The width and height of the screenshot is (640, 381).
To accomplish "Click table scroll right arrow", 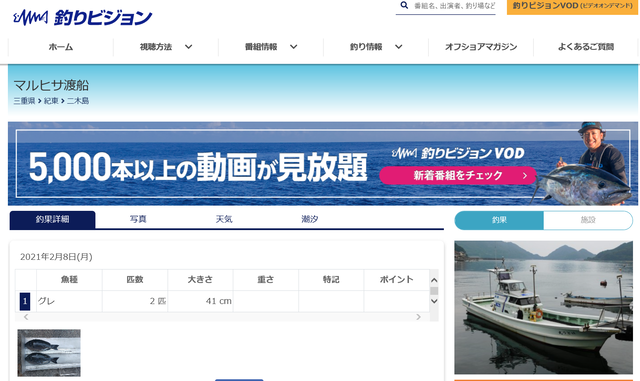I will [x=418, y=317].
